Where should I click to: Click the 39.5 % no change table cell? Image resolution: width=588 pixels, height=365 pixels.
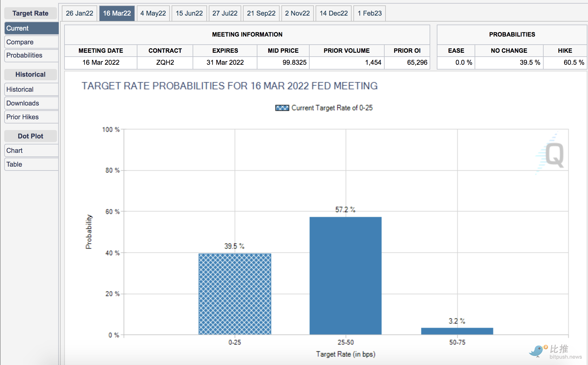pos(509,62)
